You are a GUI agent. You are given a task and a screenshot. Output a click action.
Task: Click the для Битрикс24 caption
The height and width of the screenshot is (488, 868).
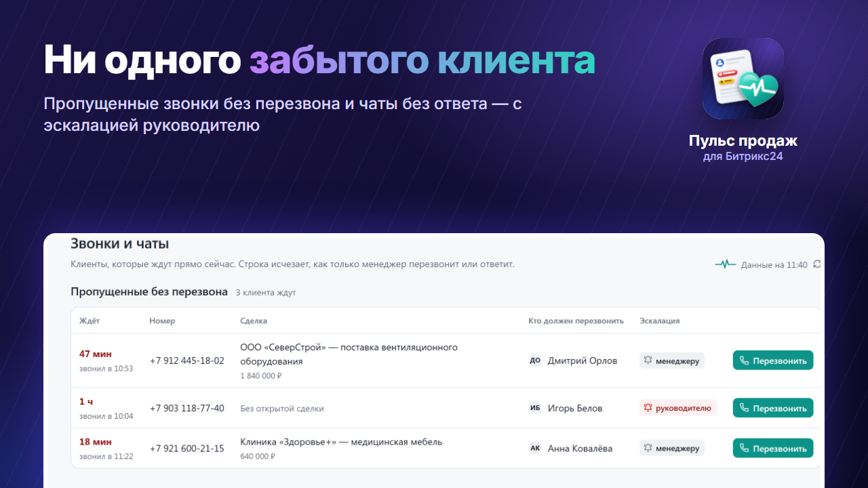point(743,157)
